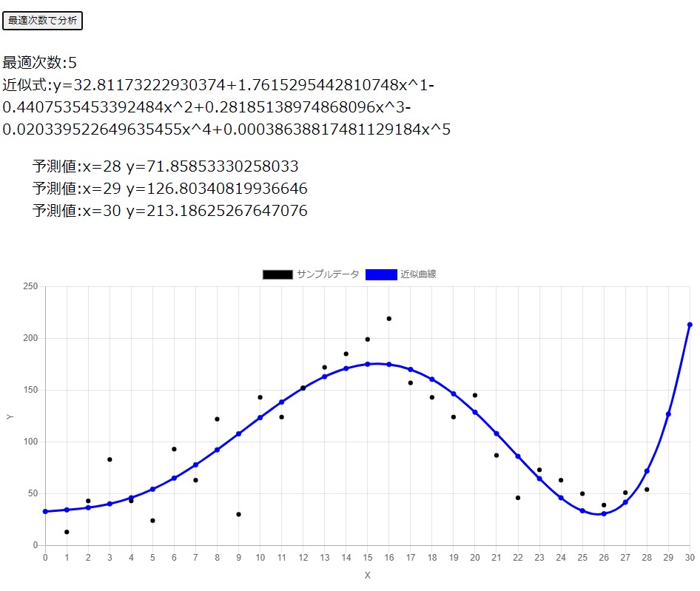Select the blue curve point at x=15
Screen dimensions: 700x591
pos(368,364)
